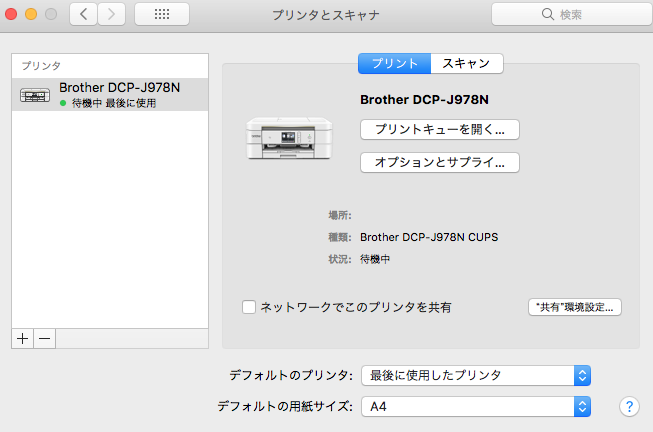653x432 pixels.
Task: Open print queue プリントキューを開く
Action: [440, 130]
